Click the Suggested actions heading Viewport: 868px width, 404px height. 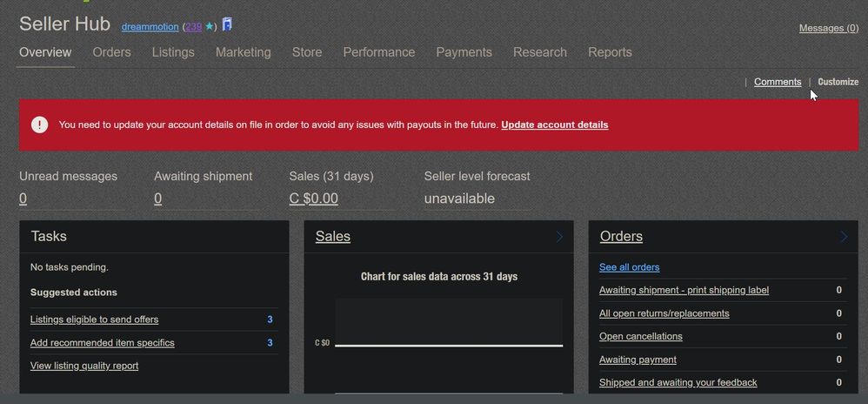[x=74, y=292]
